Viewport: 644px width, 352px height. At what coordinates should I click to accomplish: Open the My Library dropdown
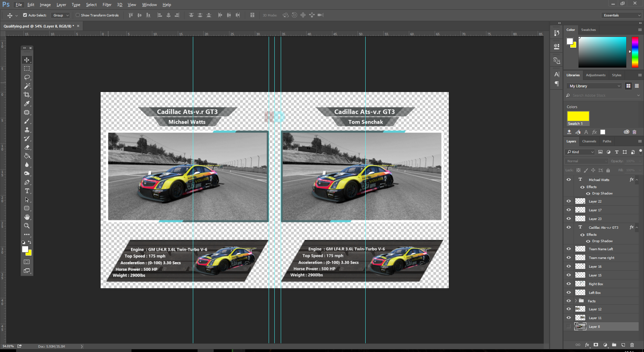pos(594,86)
